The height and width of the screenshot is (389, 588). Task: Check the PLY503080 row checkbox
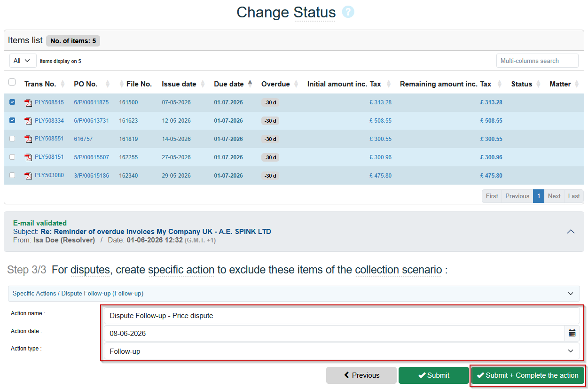click(x=12, y=175)
